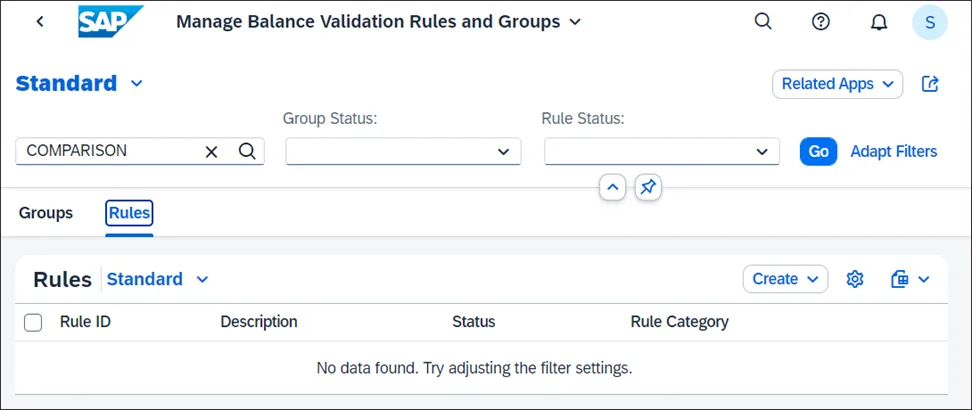Open the global search magnifier icon
The image size is (972, 410).
763,22
